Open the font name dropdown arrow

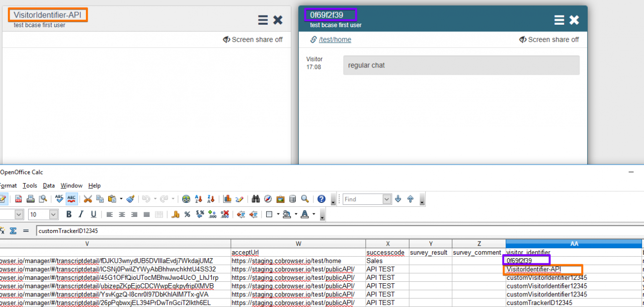click(19, 214)
